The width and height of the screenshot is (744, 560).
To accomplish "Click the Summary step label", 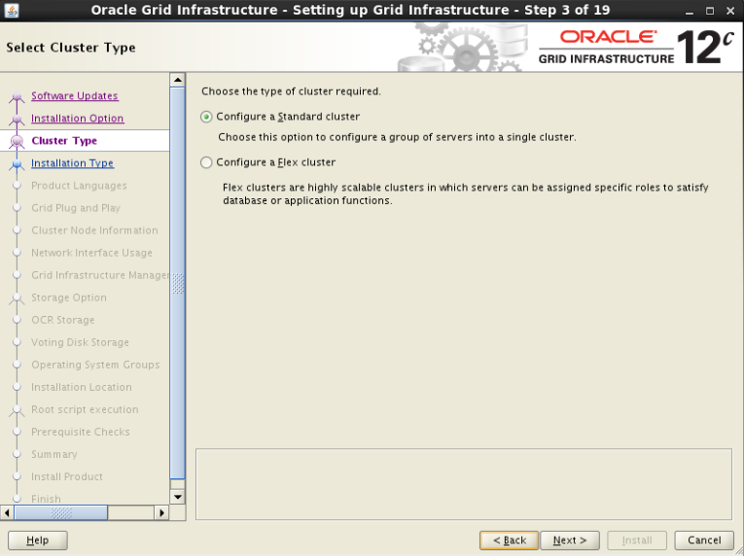I will coord(54,454).
